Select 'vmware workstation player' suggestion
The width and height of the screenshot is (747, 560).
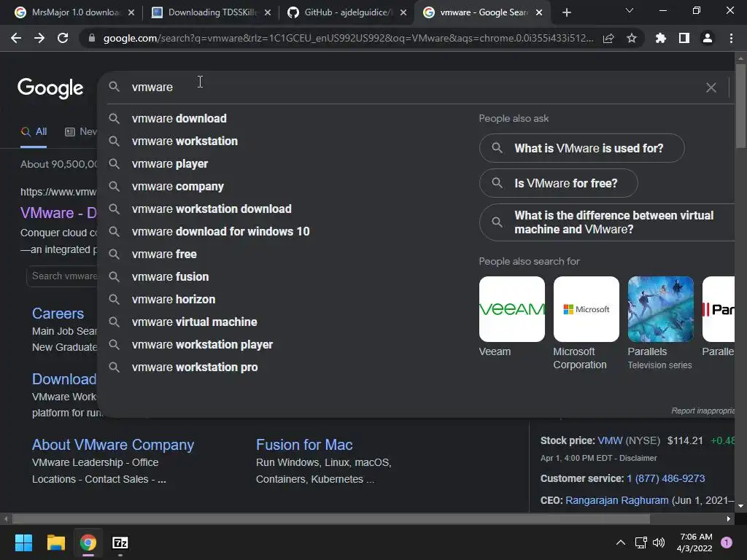coord(203,345)
